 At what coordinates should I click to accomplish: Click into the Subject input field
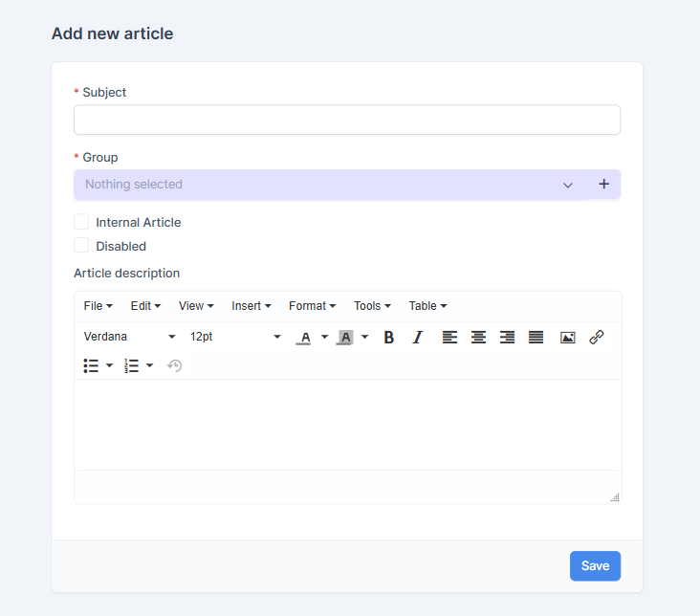(x=346, y=120)
